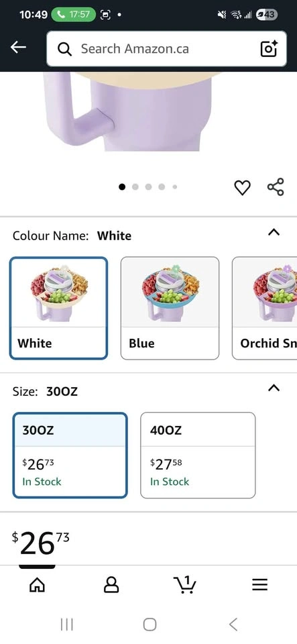Image resolution: width=297 pixels, height=644 pixels.
Task: Add item to wish list heart icon
Action: pyautogui.click(x=242, y=188)
